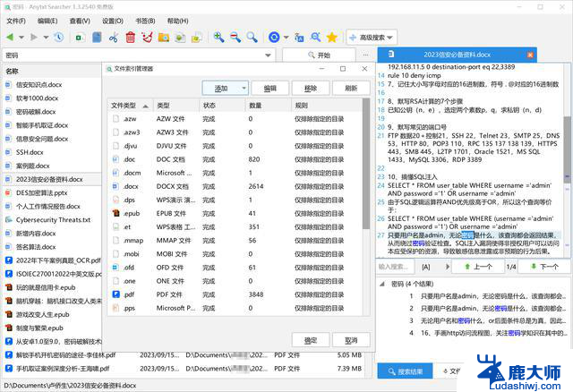Image resolution: width=573 pixels, height=392 pixels.
Task: Select Cybersecurity Threats.txt in file list
Action: 53,220
